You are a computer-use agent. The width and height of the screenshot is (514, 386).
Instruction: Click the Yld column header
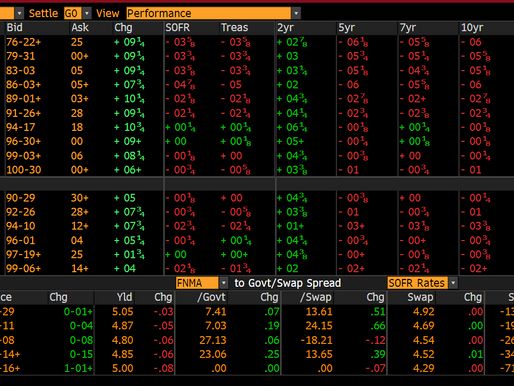tap(125, 297)
